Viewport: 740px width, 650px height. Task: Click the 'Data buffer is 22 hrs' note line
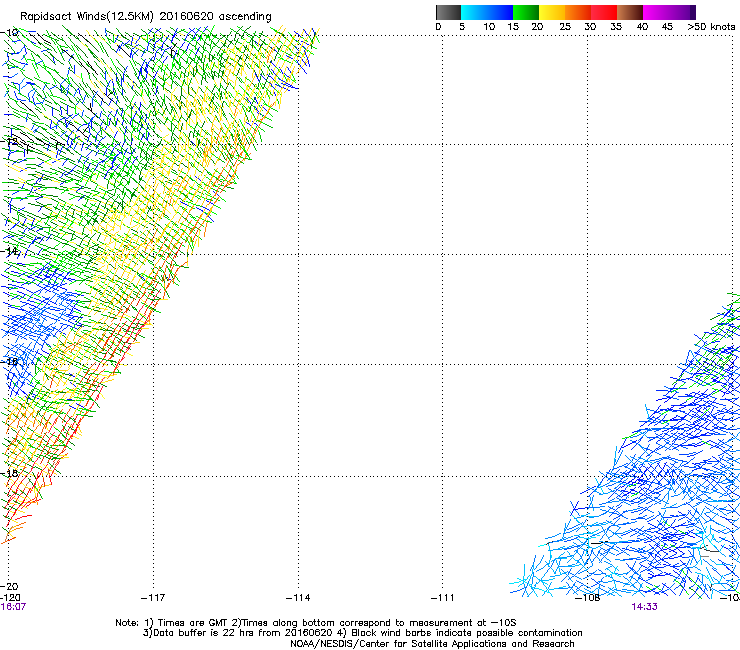click(x=362, y=633)
